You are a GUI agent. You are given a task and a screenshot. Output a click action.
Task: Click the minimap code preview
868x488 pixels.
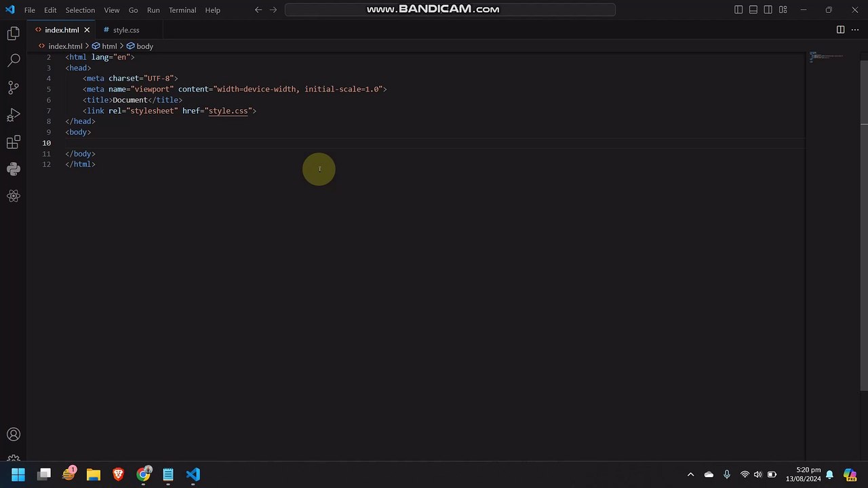tap(826, 56)
